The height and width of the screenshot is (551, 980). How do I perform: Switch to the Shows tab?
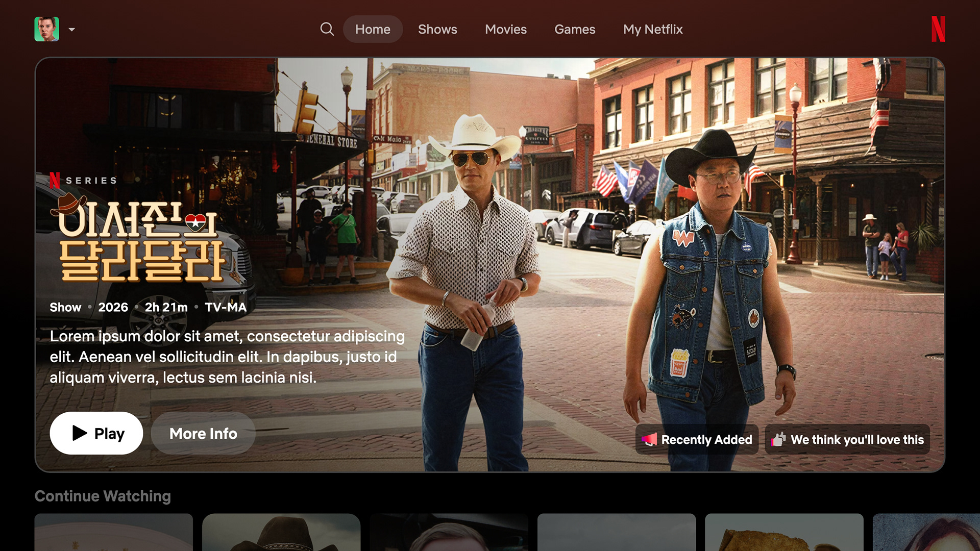(x=437, y=29)
